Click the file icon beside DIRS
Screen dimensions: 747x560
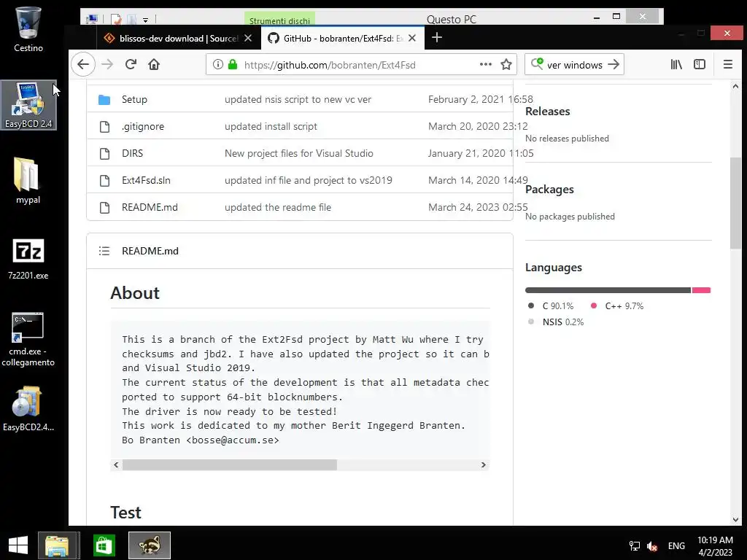(104, 154)
